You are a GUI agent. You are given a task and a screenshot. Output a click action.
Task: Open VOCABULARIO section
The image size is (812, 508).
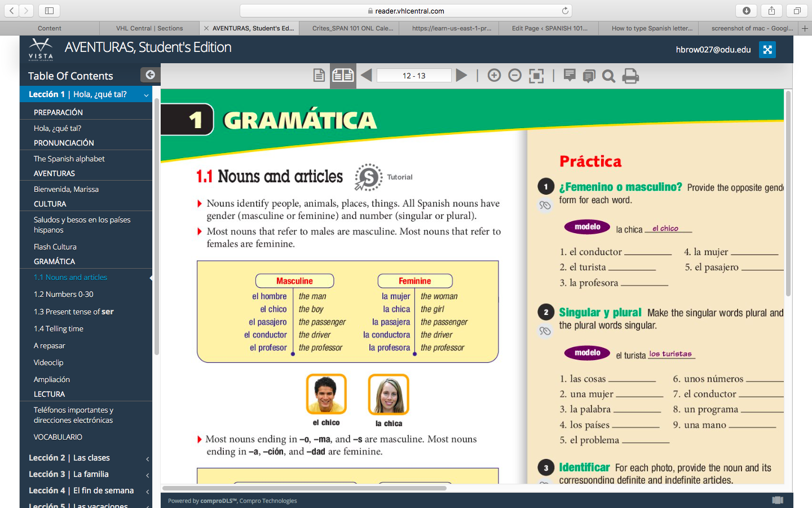pos(58,437)
